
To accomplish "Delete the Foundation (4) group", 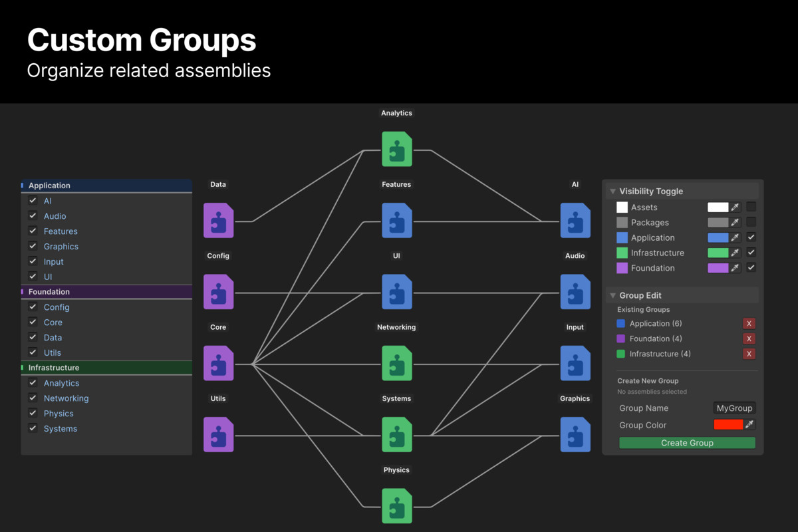I will pos(749,338).
